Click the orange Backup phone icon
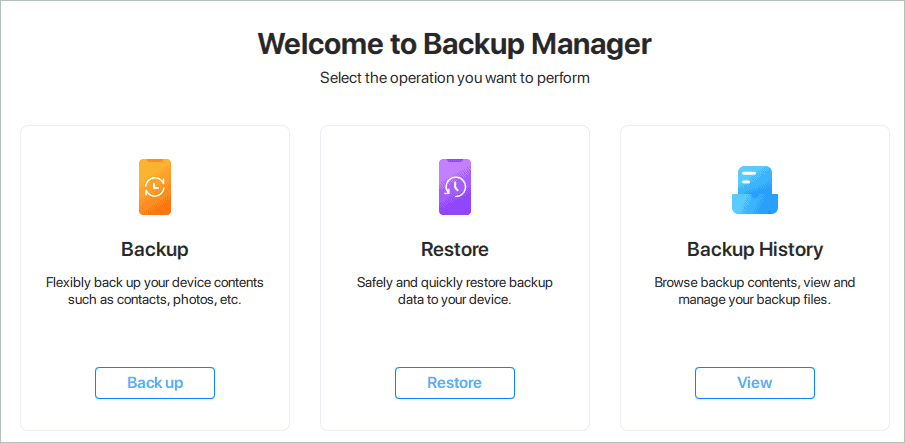905x443 pixels. (155, 187)
